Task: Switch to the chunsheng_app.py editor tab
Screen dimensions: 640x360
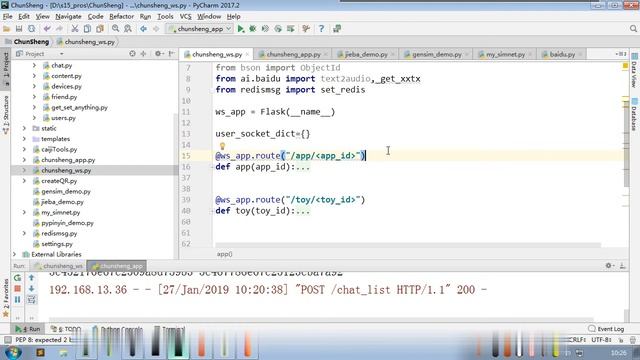Action: point(293,54)
